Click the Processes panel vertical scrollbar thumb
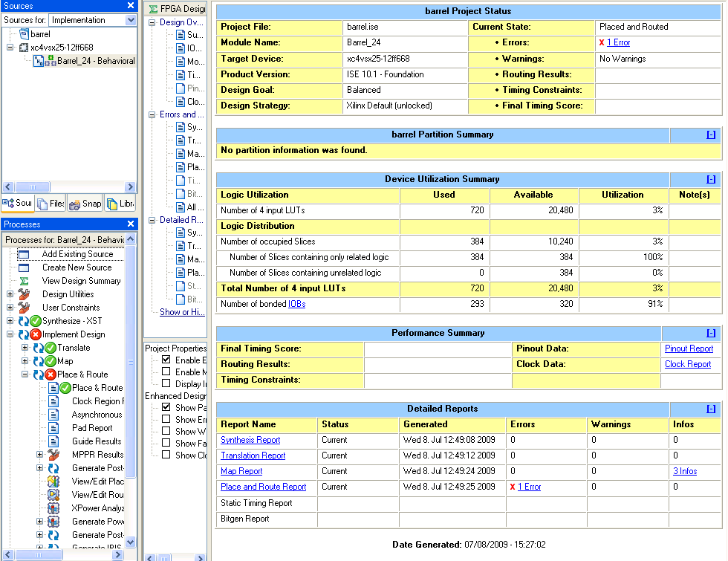This screenshot has width=728, height=561. (131, 361)
